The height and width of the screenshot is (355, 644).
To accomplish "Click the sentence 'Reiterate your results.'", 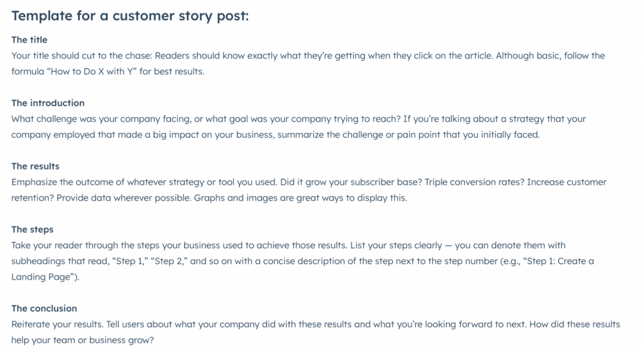I will pyautogui.click(x=57, y=324).
